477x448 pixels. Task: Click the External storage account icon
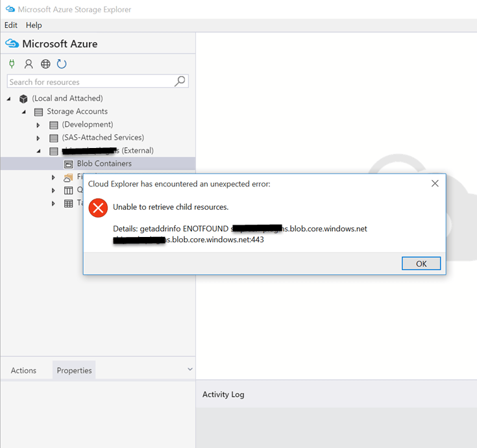click(x=53, y=151)
